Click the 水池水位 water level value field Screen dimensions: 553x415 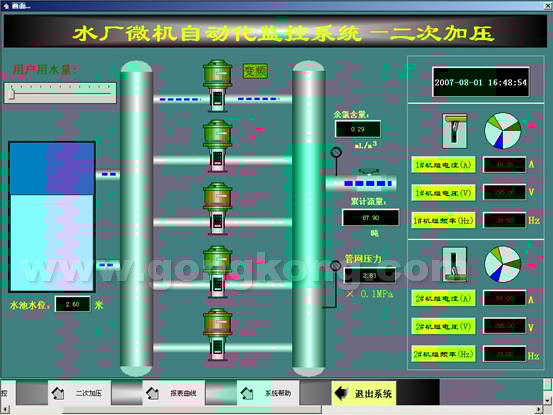73,304
